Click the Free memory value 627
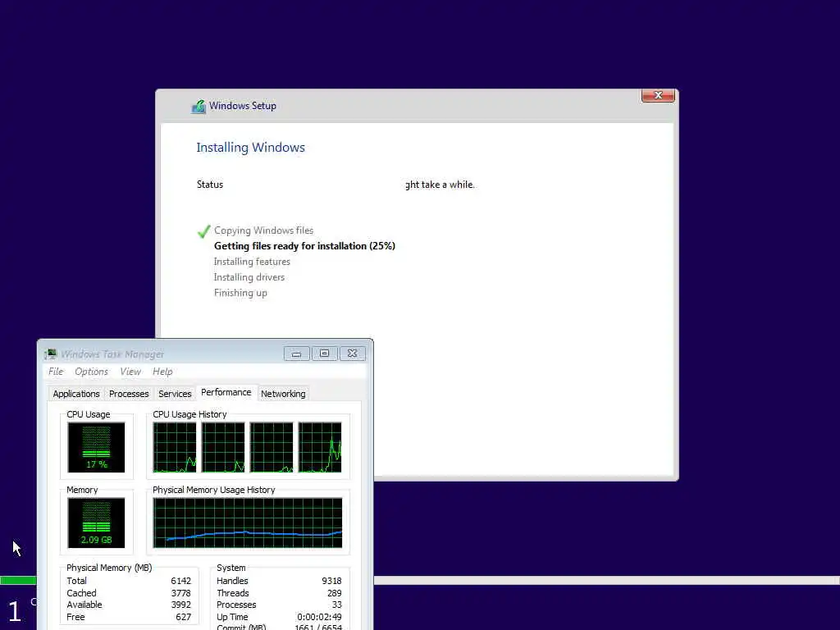Screen dimensions: 840x630 (183, 617)
